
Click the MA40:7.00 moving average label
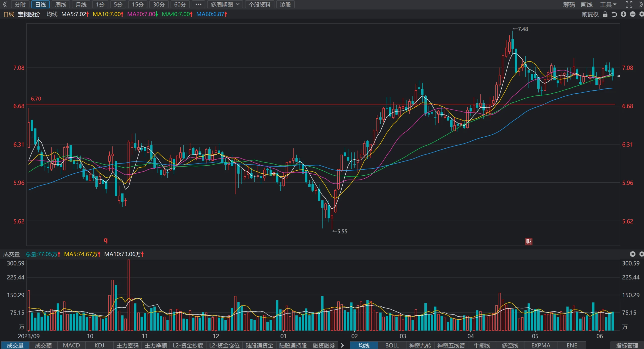177,14
